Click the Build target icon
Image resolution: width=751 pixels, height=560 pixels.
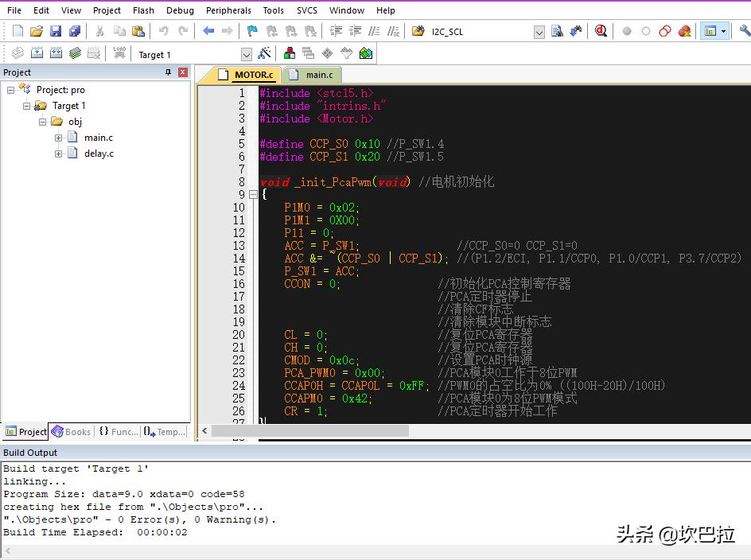pyautogui.click(x=37, y=53)
